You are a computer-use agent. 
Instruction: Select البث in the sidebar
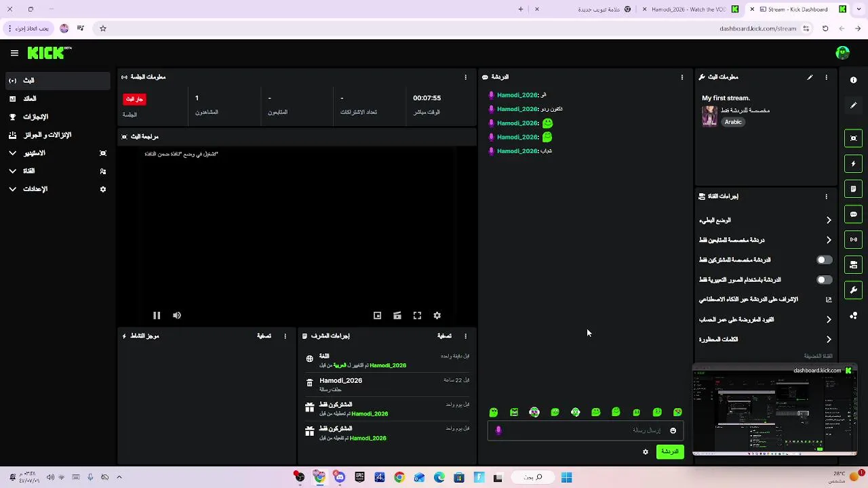[x=57, y=81]
